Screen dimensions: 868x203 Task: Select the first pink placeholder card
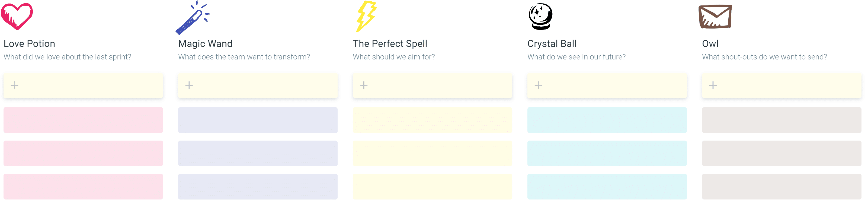(83, 120)
